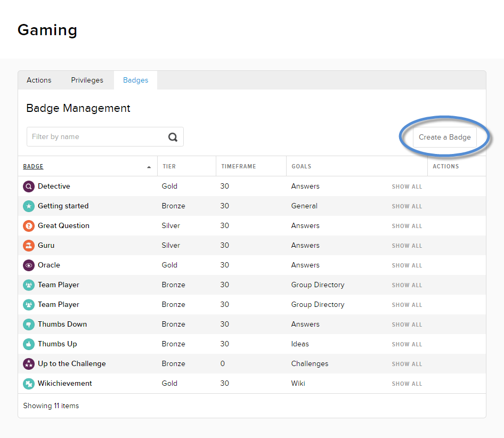This screenshot has width=504, height=438.
Task: Expand Show All goals for Detective
Action: click(x=407, y=187)
